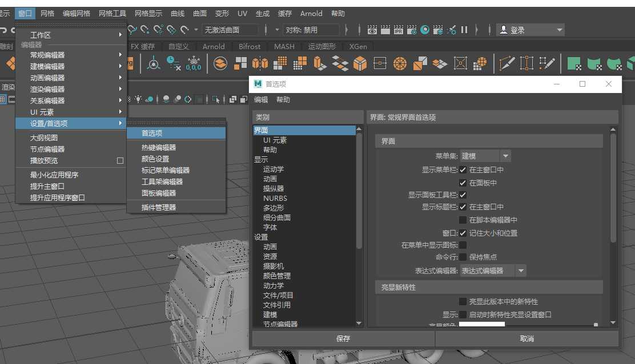Select NURBS category in list
635x364 pixels.
[x=275, y=198]
